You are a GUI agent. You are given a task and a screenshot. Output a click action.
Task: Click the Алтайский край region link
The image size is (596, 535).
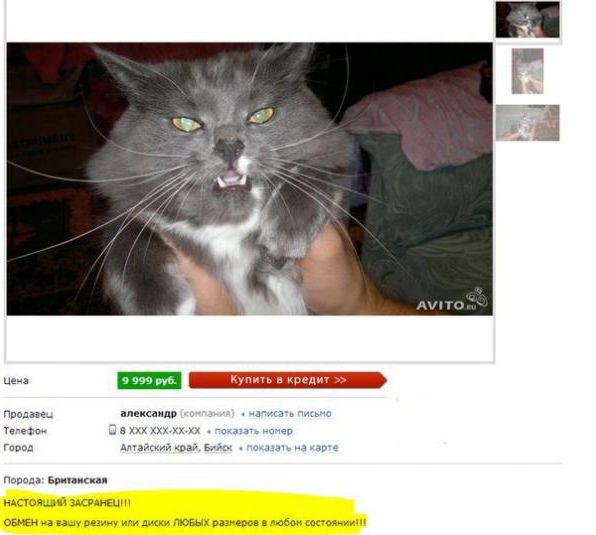160,448
